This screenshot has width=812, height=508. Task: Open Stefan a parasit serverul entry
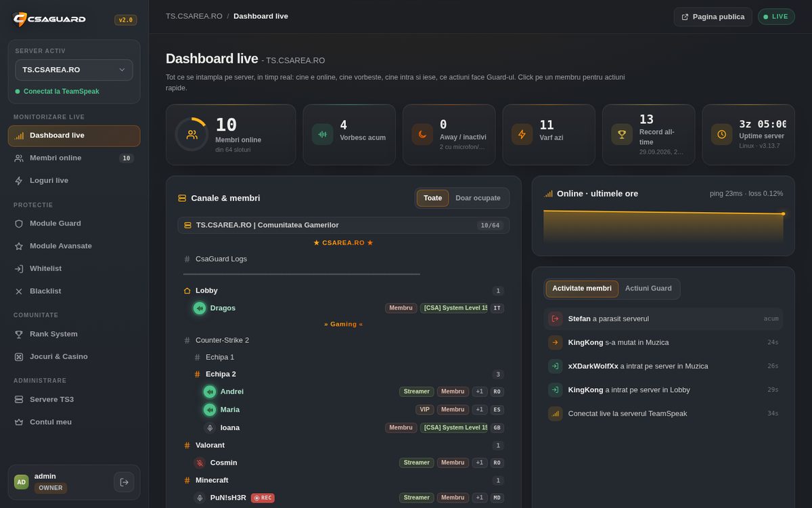[663, 319]
